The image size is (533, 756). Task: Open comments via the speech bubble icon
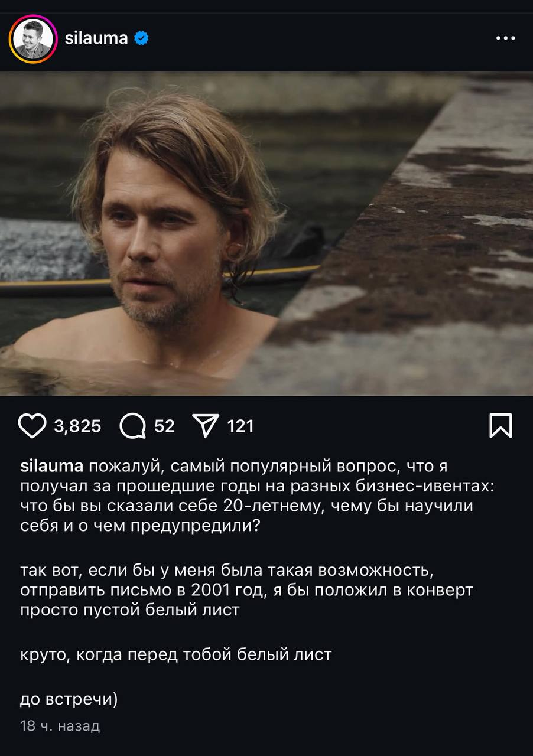coord(132,426)
